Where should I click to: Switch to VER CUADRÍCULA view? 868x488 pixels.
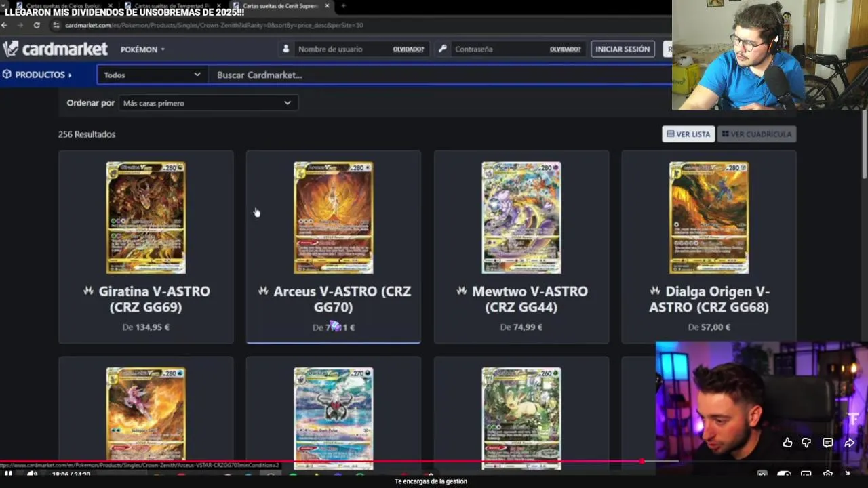(x=757, y=134)
